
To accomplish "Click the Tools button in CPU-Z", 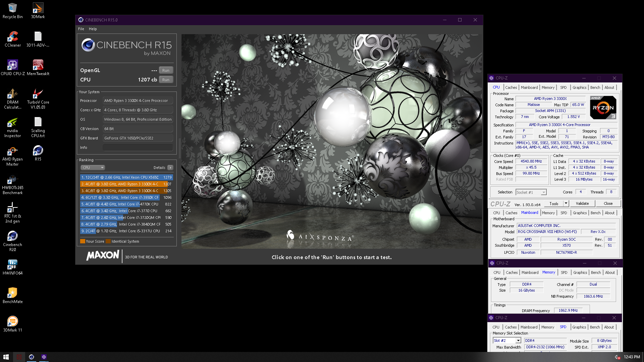I will [x=554, y=204].
